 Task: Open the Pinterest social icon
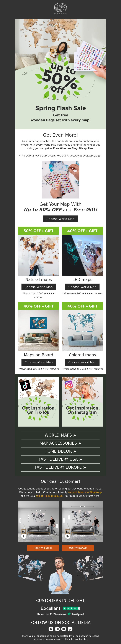[70, 629]
